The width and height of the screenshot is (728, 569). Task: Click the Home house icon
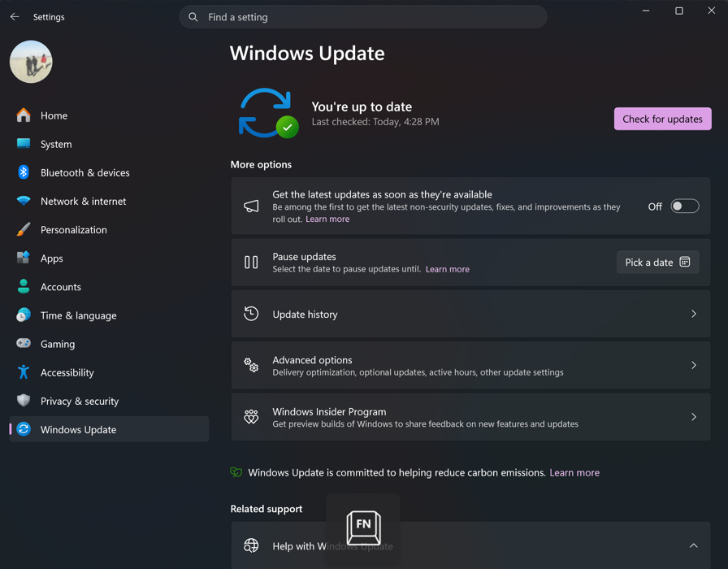(24, 115)
